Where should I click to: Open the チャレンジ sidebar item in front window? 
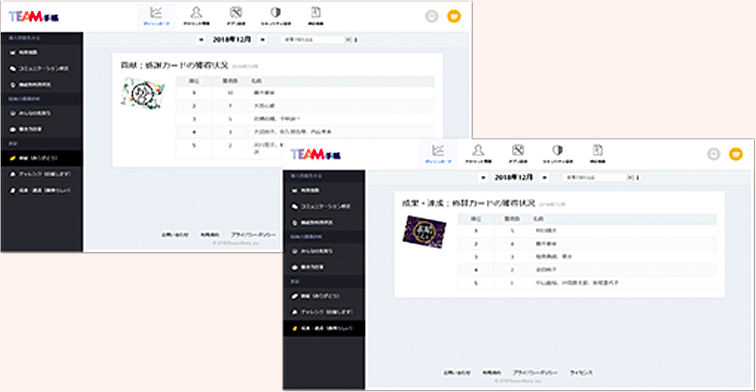(x=324, y=312)
